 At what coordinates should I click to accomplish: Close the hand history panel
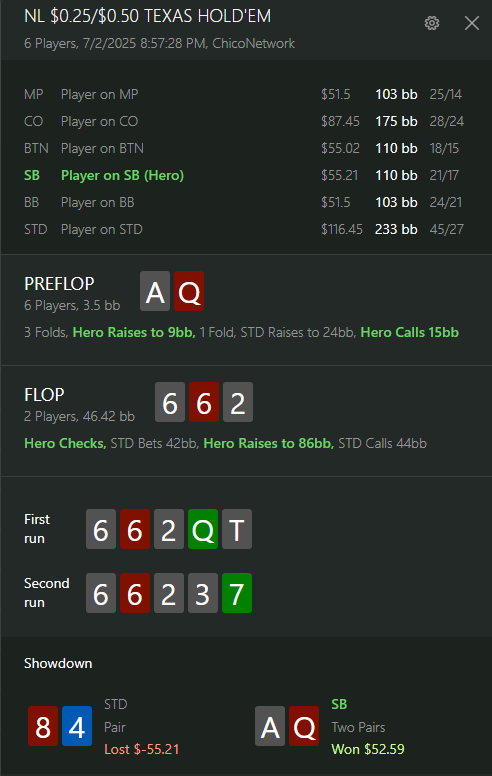pos(472,23)
